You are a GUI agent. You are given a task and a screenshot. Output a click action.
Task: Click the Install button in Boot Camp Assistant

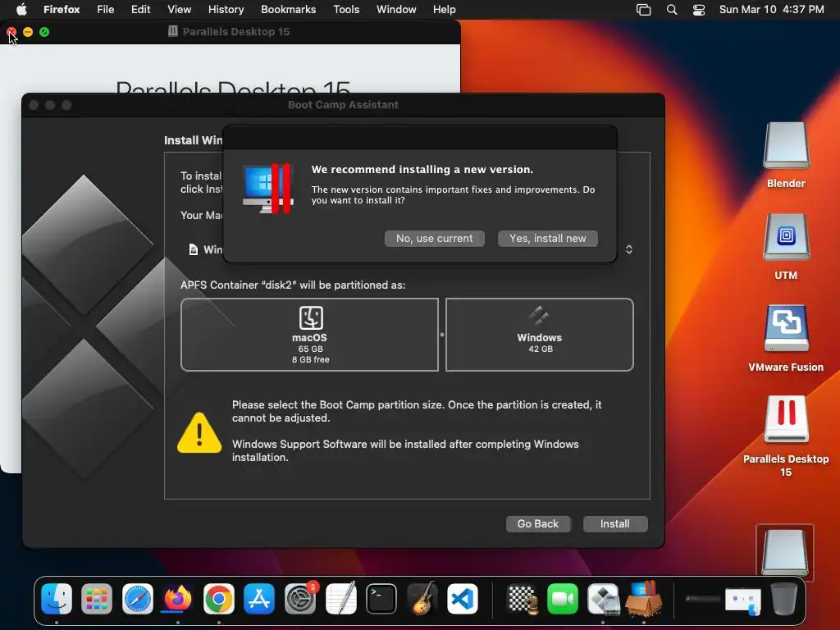[x=615, y=524]
